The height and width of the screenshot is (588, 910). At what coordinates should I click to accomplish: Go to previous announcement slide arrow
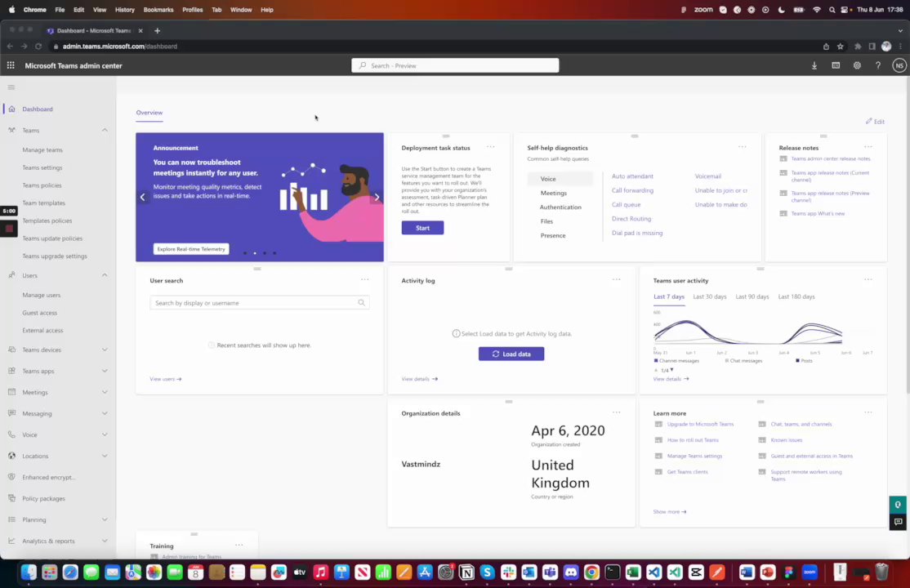click(143, 198)
